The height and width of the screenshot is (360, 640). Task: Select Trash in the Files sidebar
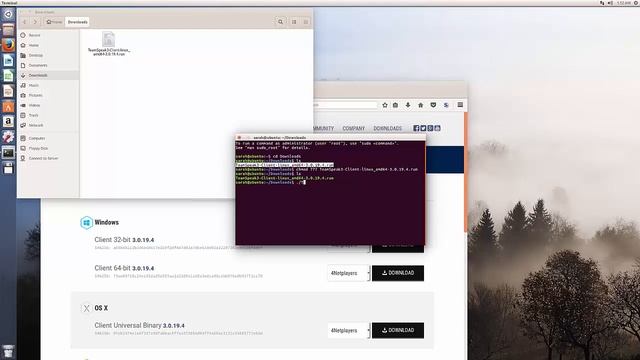point(49,116)
